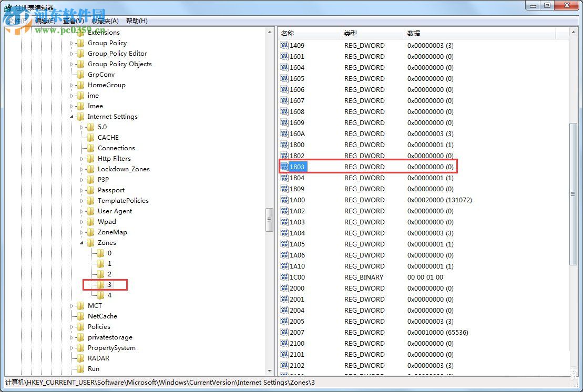Expand the Lockdown_Zones node

pos(82,169)
